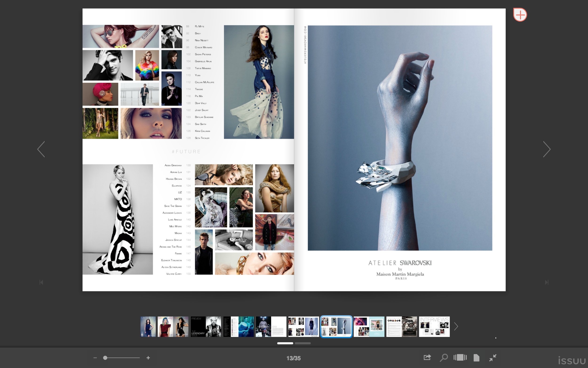
Task: Open the thumbnail with blank white page
Action: click(x=271, y=327)
